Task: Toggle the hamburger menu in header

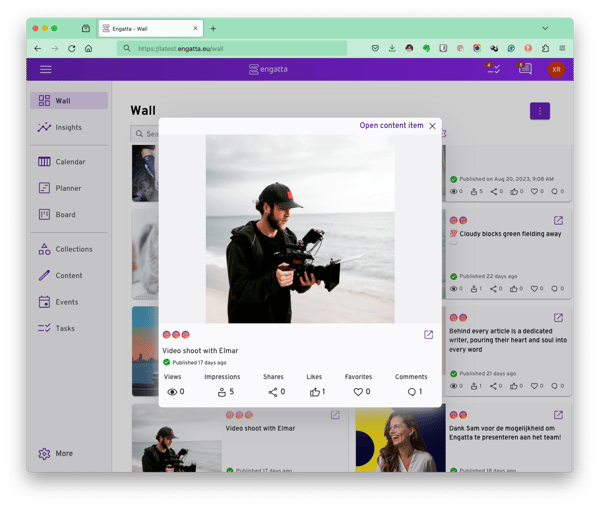Action: [x=45, y=69]
